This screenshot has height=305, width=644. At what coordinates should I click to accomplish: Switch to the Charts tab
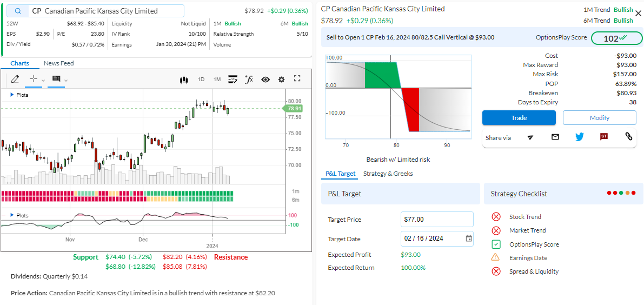pos(19,63)
